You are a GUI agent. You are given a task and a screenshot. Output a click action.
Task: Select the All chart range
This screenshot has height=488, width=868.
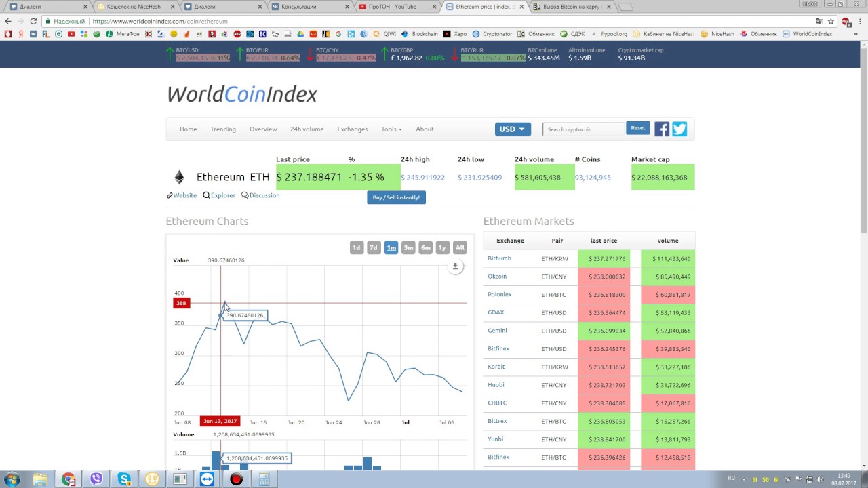(460, 248)
